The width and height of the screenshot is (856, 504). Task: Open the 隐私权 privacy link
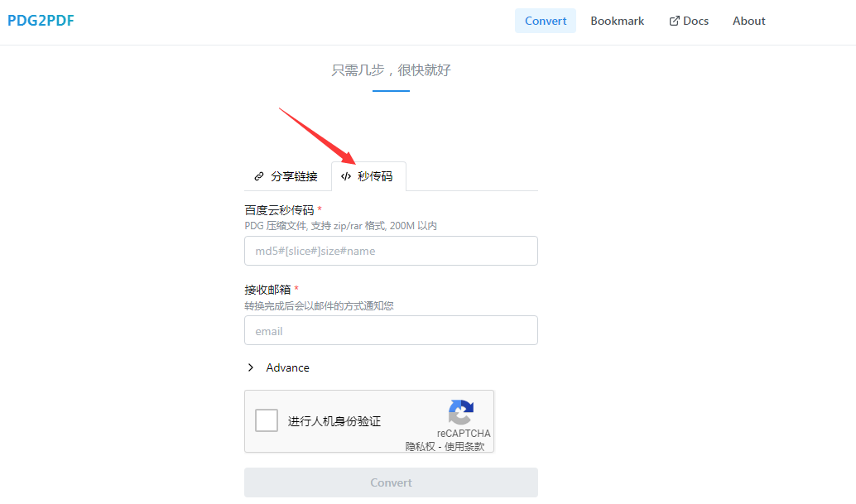(x=420, y=446)
